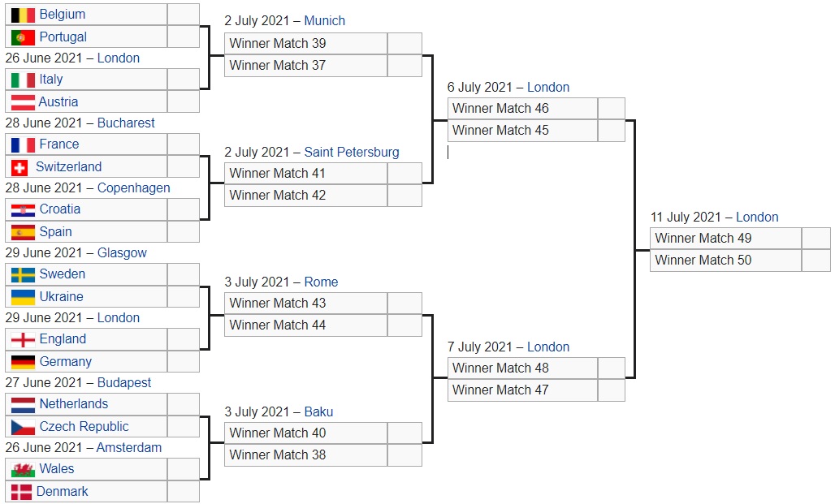Click the Portugal flag icon
835x504 pixels.
pyautogui.click(x=23, y=37)
